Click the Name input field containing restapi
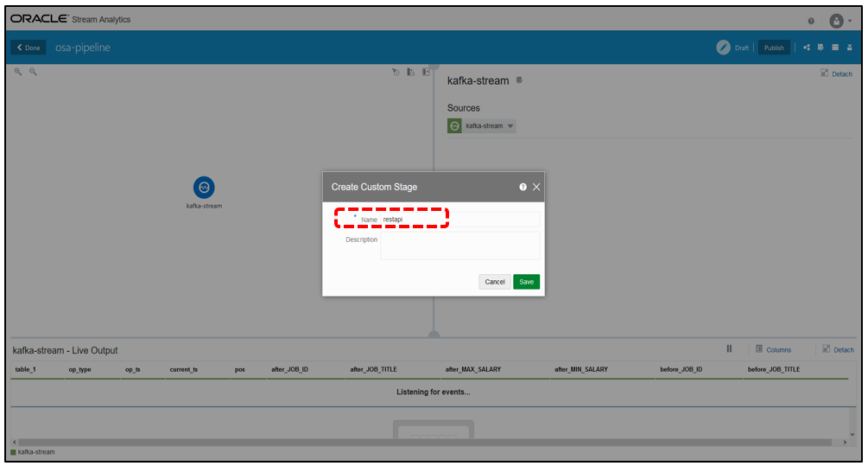This screenshot has width=868, height=466. coord(460,220)
